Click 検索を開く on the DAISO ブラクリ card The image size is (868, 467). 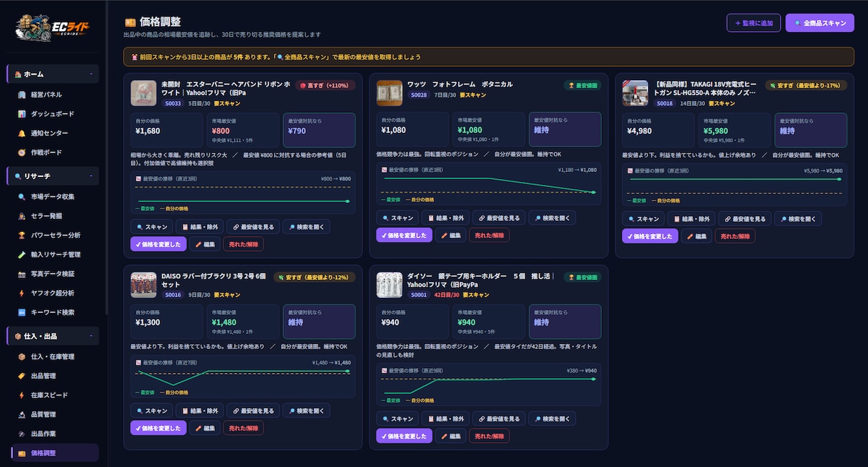pos(306,411)
